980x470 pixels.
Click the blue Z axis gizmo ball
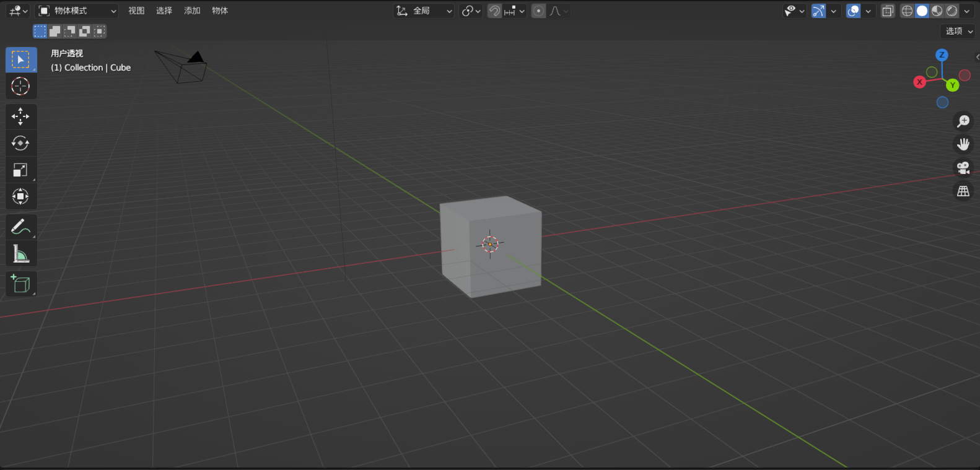[x=942, y=54]
